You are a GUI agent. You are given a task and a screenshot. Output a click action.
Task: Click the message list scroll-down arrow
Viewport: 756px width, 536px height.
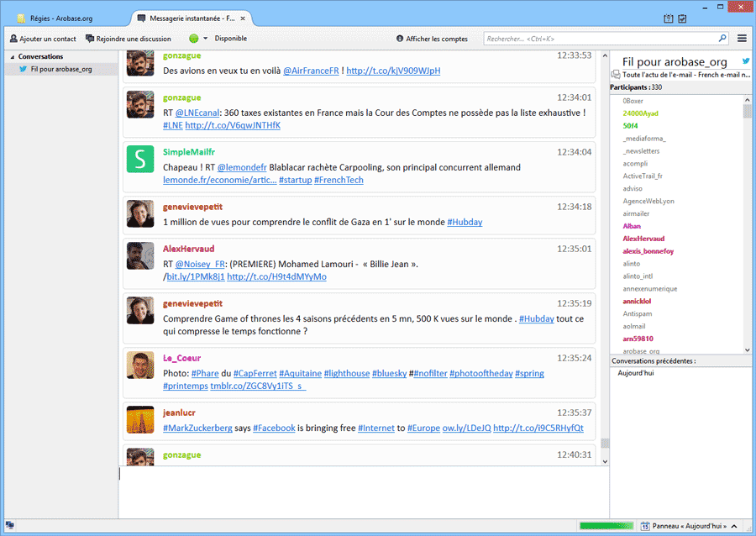point(605,461)
